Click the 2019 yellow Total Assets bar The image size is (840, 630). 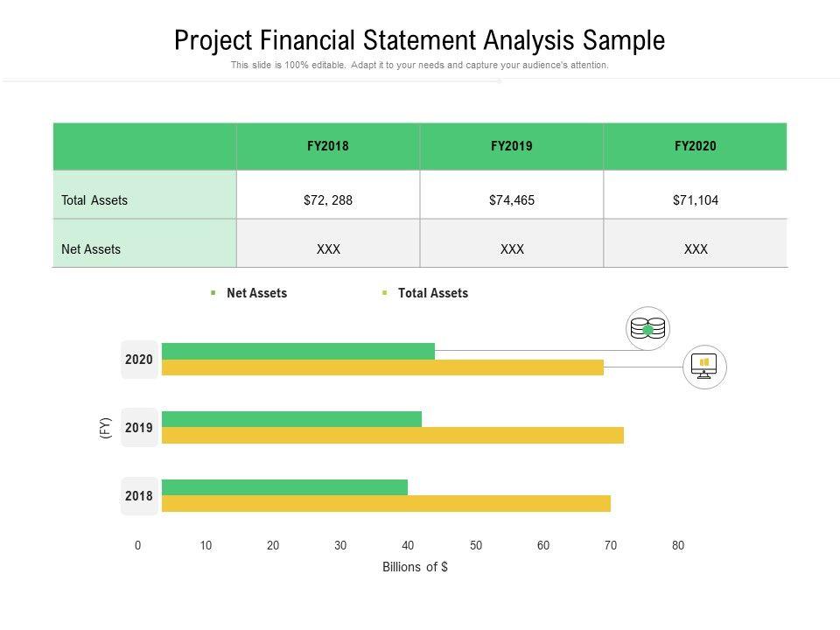pos(392,436)
